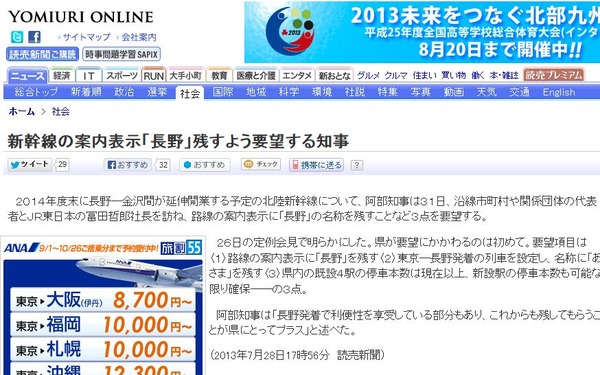Click the 時事問題学習 SAPIX button

coord(121,54)
